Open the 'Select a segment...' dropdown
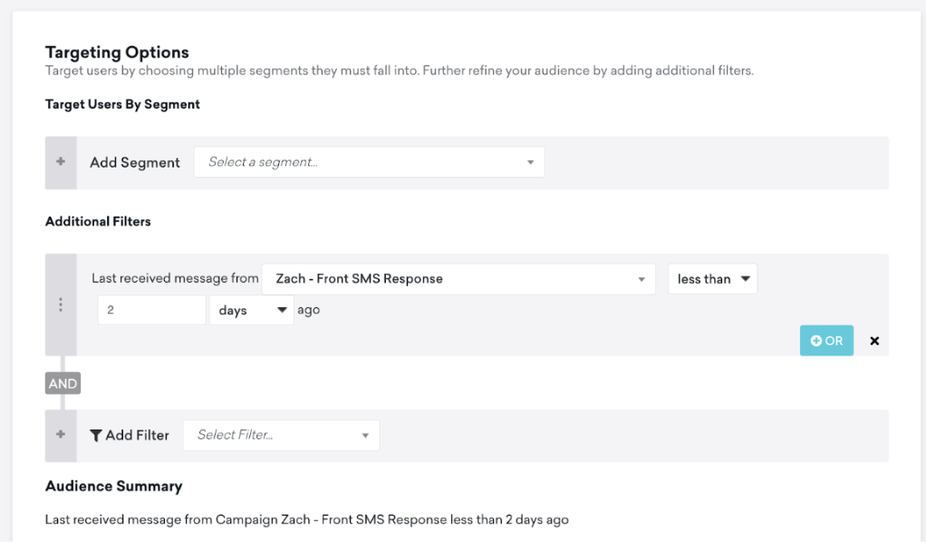The width and height of the screenshot is (926, 560). click(x=369, y=162)
